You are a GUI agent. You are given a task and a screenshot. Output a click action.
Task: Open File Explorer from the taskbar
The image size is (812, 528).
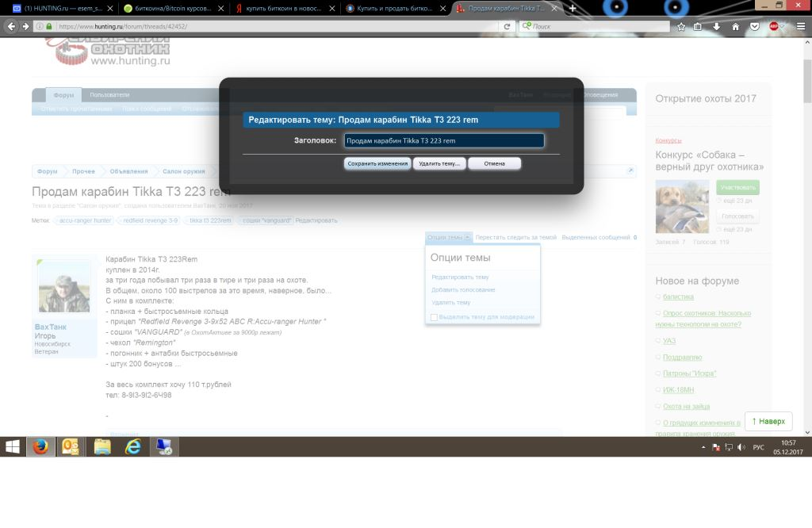coord(102,447)
